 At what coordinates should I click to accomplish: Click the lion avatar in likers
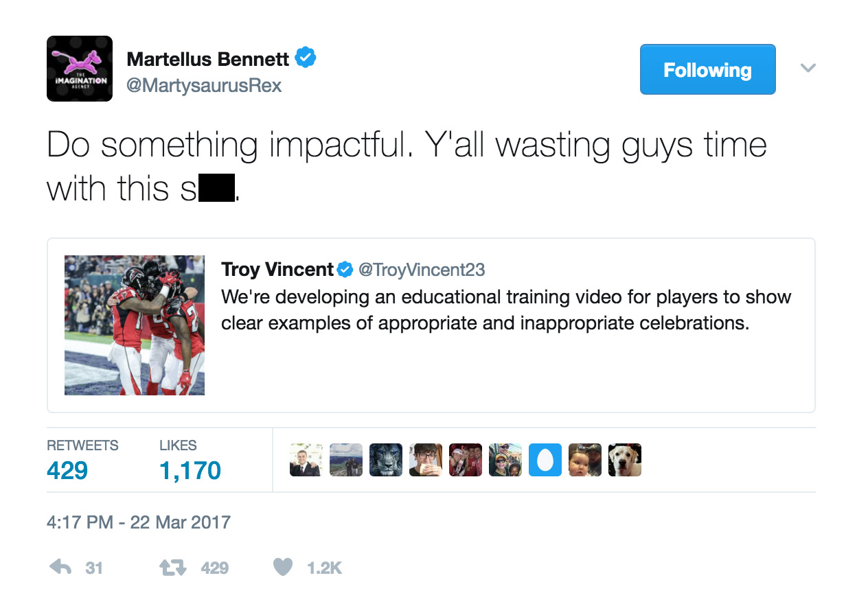pos(386,460)
